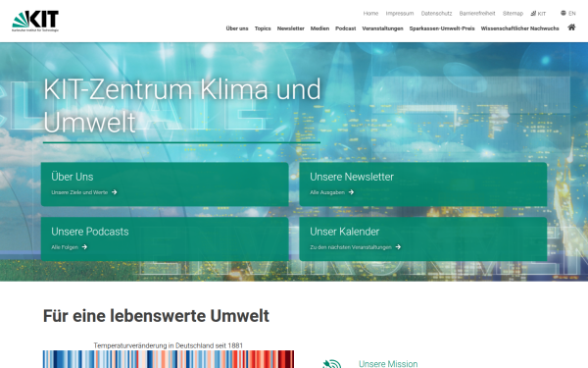
Task: Click the green mission icon
Action: [x=332, y=363]
